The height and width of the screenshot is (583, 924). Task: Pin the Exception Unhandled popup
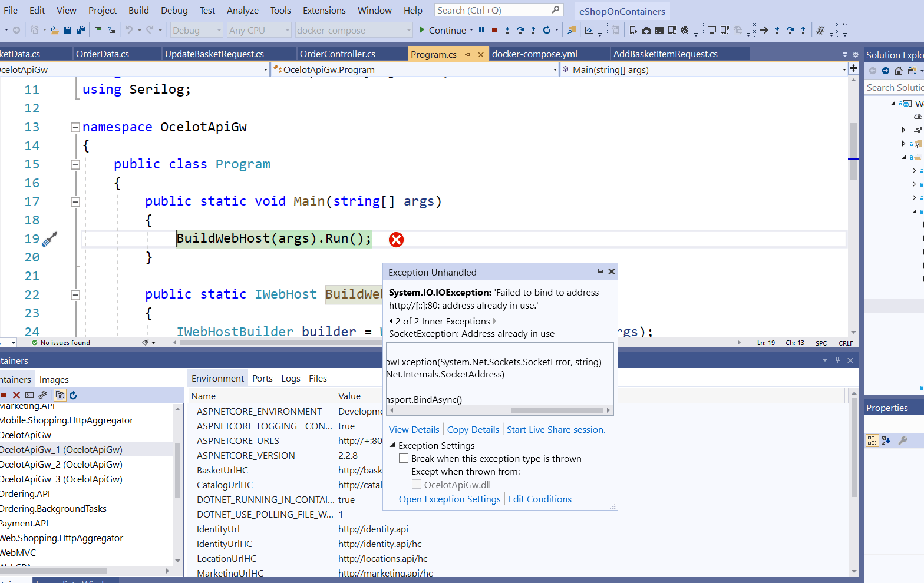point(600,271)
